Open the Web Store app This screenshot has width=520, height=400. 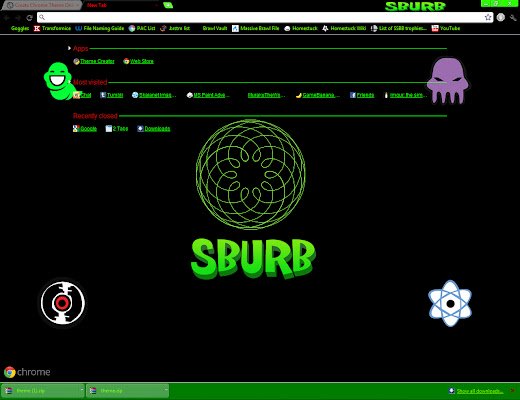tap(138, 61)
